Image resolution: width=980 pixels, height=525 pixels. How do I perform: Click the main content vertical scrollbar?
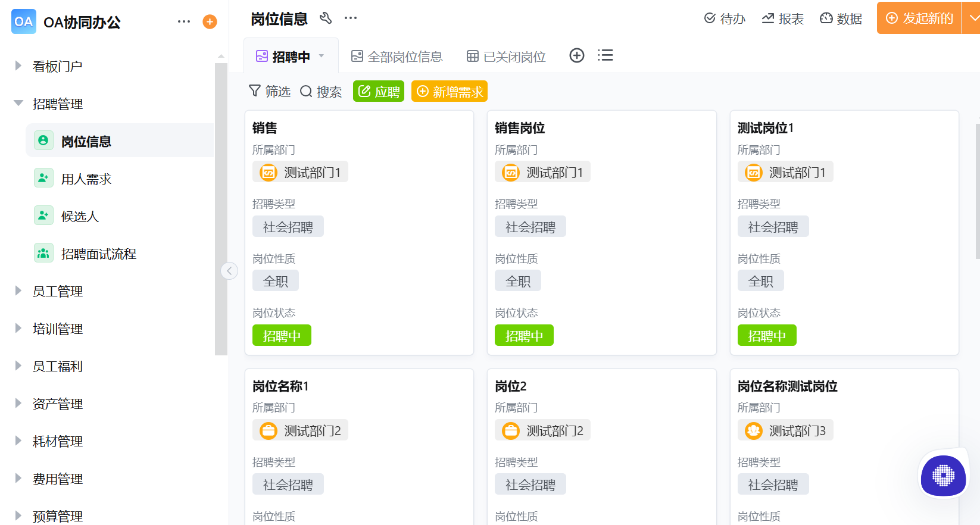pos(978,191)
